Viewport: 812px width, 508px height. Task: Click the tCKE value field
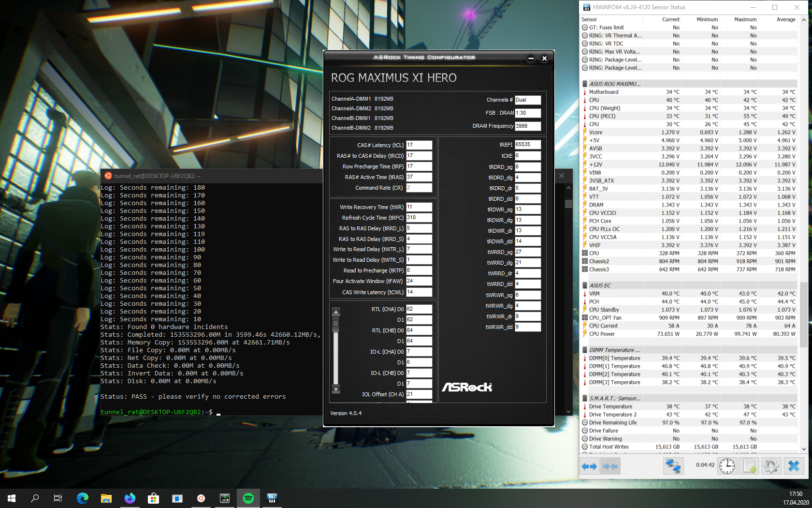[x=528, y=156]
